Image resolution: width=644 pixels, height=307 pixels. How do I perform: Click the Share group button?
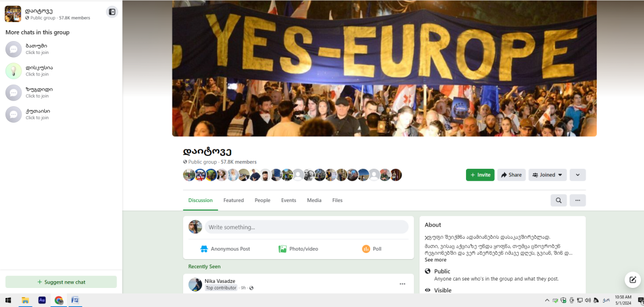511,174
